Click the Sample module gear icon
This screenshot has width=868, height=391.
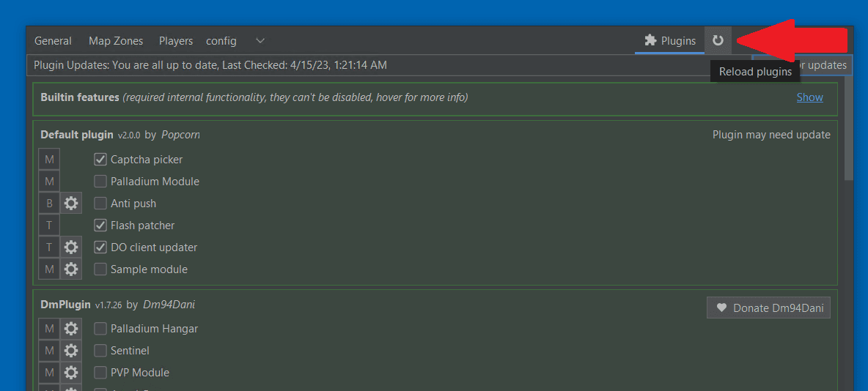[71, 269]
